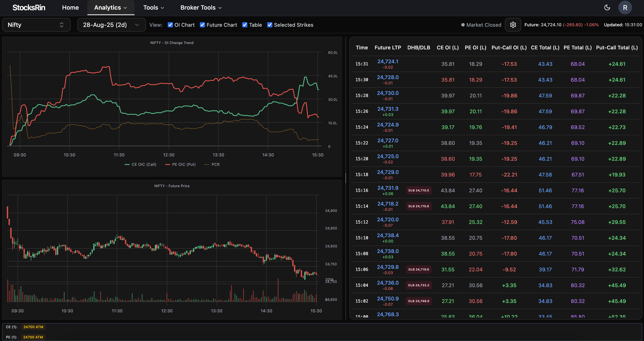Click CE Total 39.17 at 15:06

(x=545, y=269)
